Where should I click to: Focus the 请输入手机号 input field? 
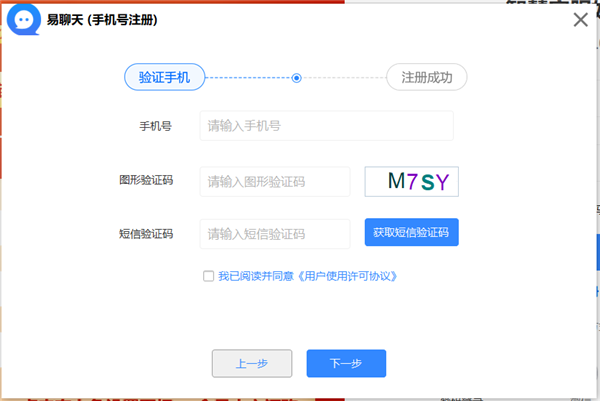coord(326,126)
